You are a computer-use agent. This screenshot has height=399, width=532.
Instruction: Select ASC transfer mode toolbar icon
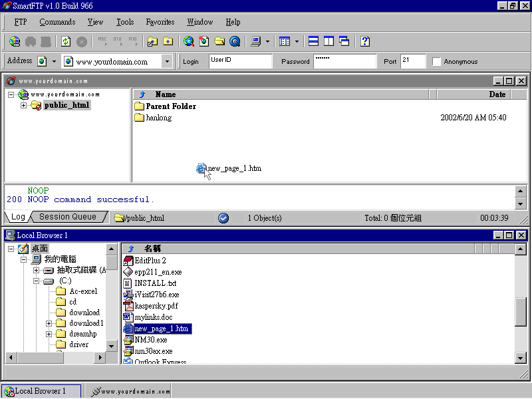click(102, 41)
